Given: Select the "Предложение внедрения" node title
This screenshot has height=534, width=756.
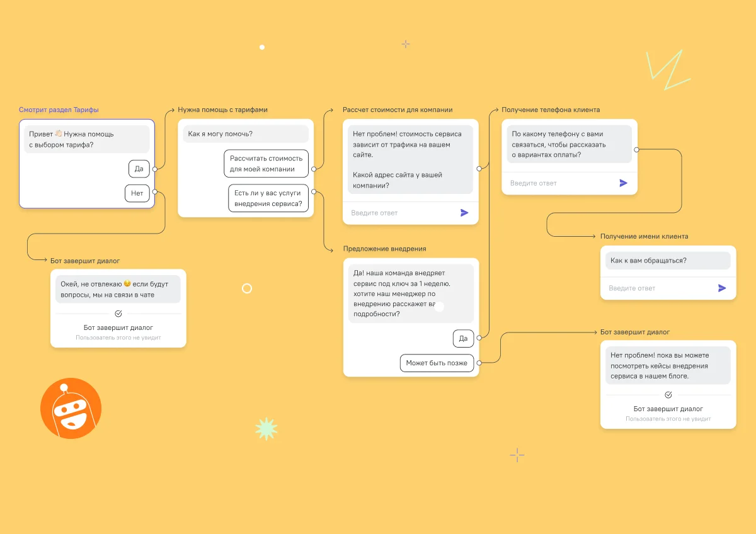Looking at the screenshot, I should tap(385, 249).
